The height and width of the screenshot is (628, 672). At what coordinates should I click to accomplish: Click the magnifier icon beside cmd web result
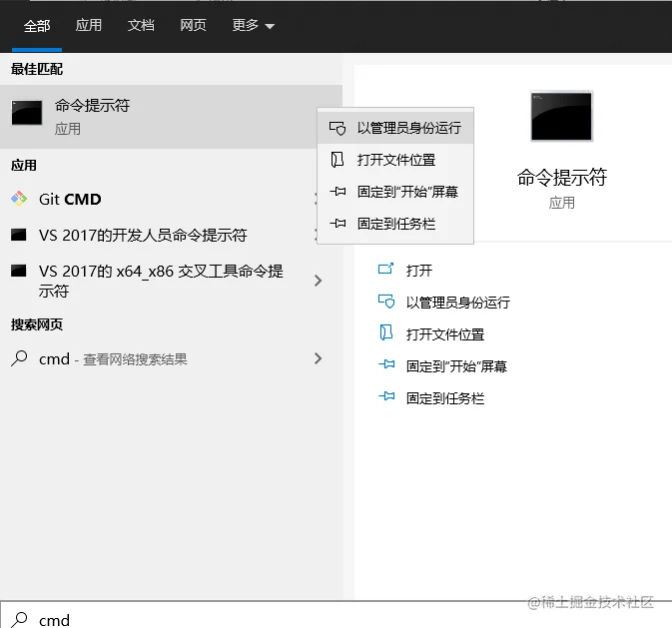click(19, 358)
